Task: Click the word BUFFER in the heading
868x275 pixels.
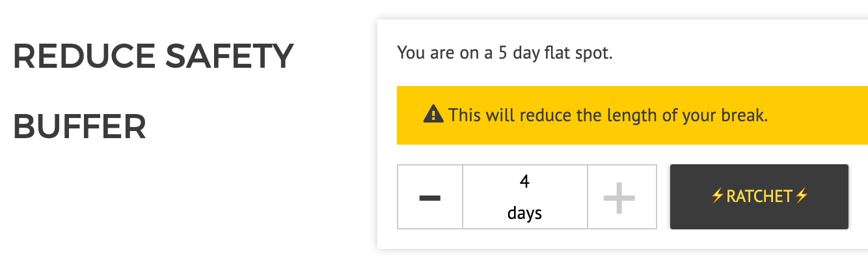Action: [79, 126]
